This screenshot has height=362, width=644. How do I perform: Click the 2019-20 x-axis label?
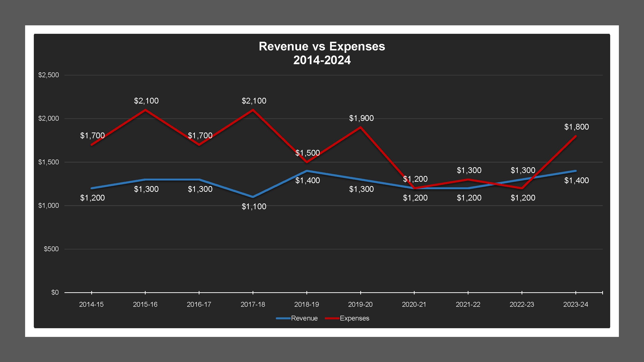point(361,305)
